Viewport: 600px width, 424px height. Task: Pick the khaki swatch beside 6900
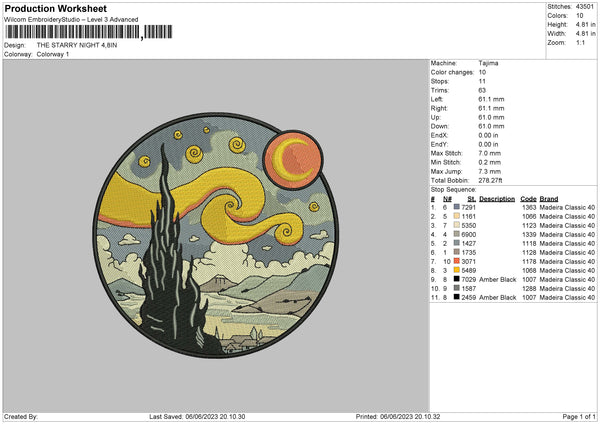(457, 234)
